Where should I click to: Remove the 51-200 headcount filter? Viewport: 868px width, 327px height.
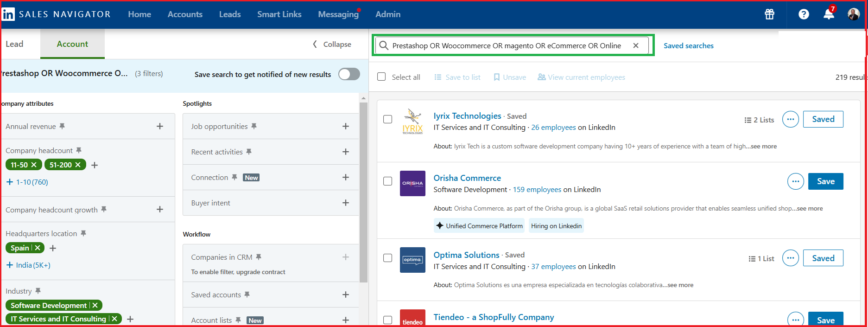(78, 165)
